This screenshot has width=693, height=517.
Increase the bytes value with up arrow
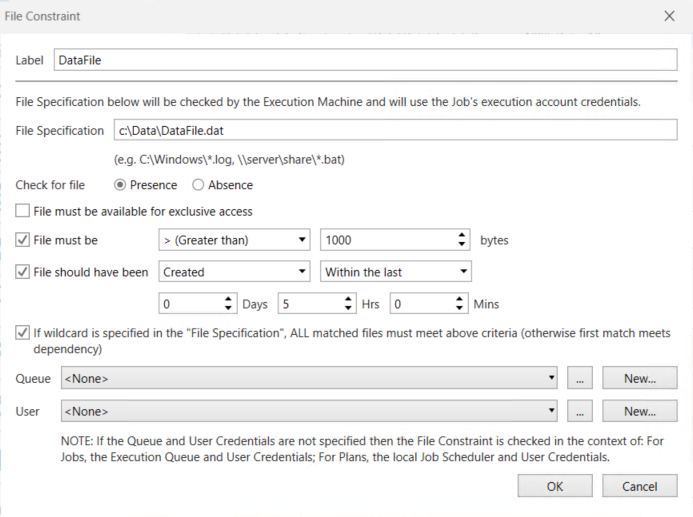tap(461, 236)
